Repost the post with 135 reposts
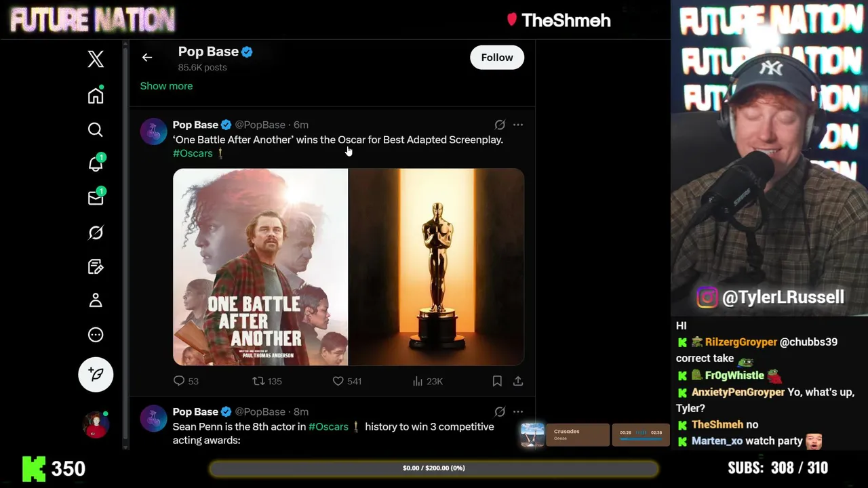Screen dimensions: 868x488 point(267,382)
